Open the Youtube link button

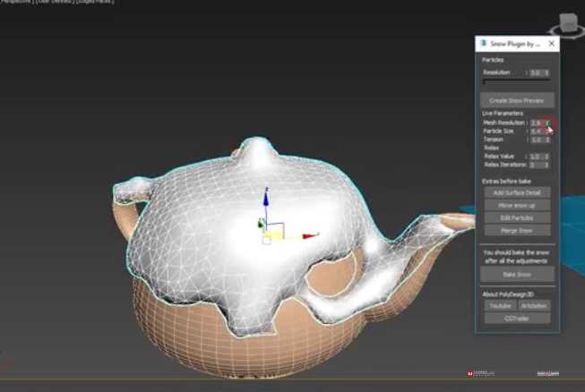(500, 306)
